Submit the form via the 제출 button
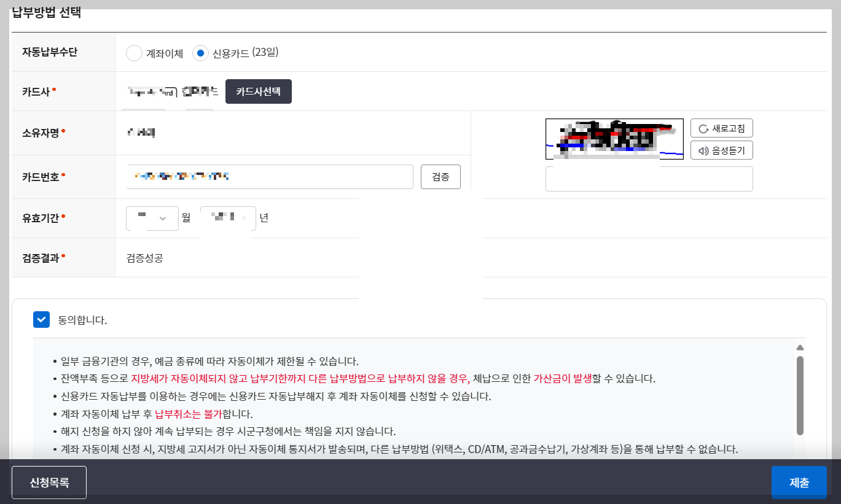Screen dimensions: 841x504 point(799,482)
